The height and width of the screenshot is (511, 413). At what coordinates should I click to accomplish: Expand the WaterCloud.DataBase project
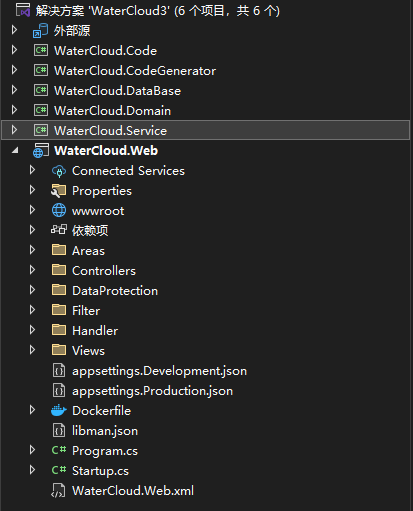pos(14,90)
